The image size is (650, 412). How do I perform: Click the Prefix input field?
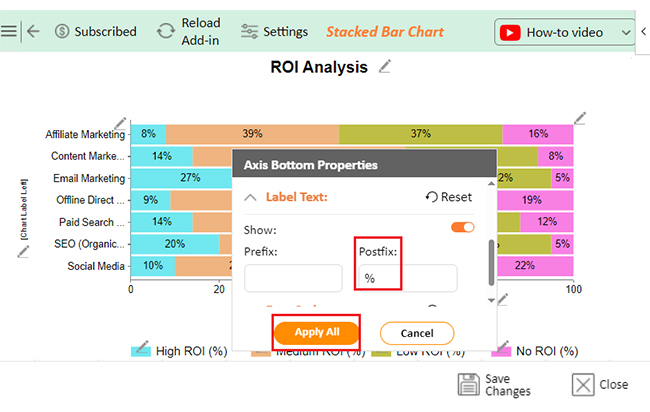[293, 278]
